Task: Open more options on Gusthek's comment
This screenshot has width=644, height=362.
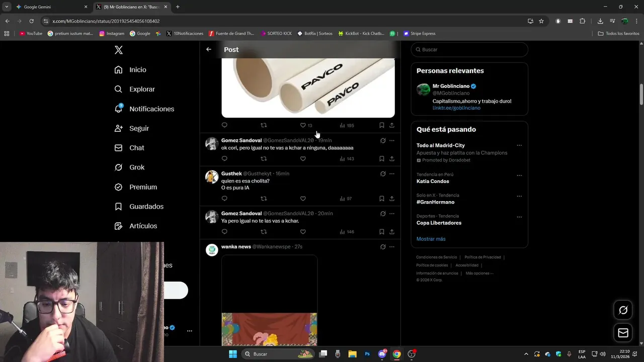Action: 392,174
